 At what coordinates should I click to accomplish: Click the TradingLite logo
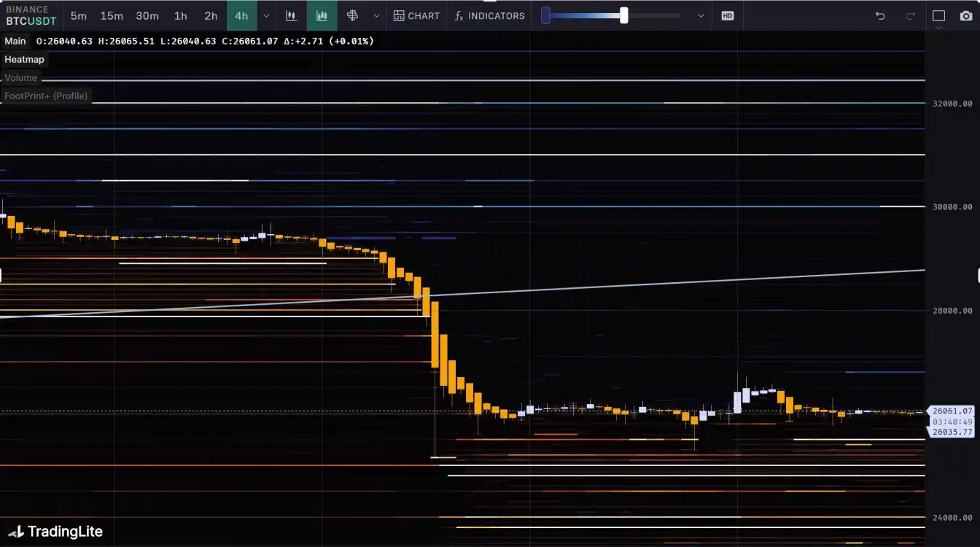[55, 532]
